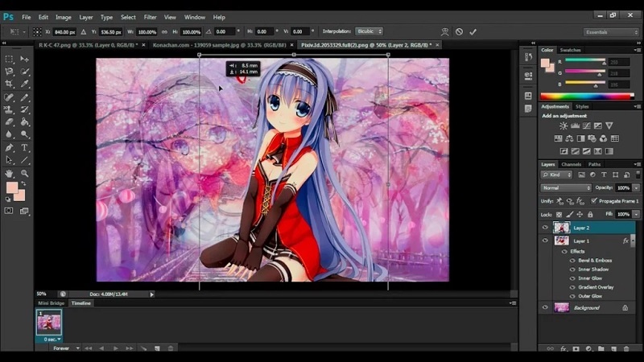The width and height of the screenshot is (644, 362).
Task: Add a Curves adjustment
Action: click(587, 126)
